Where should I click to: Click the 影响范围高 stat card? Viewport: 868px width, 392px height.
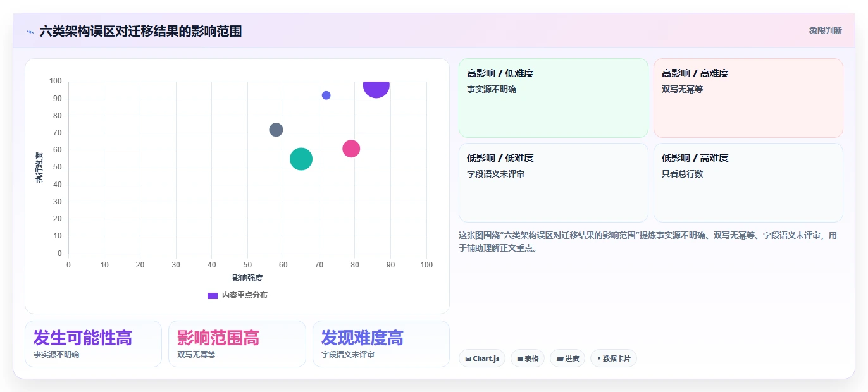coord(237,344)
